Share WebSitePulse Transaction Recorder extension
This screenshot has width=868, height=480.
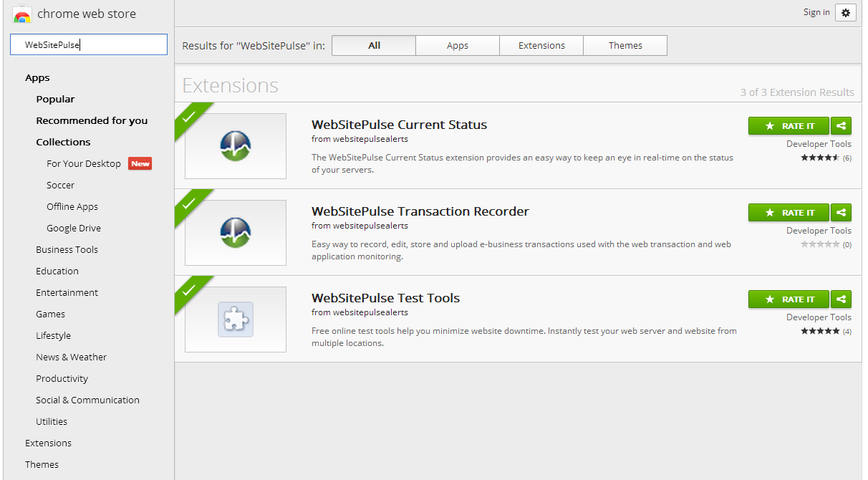coord(842,212)
